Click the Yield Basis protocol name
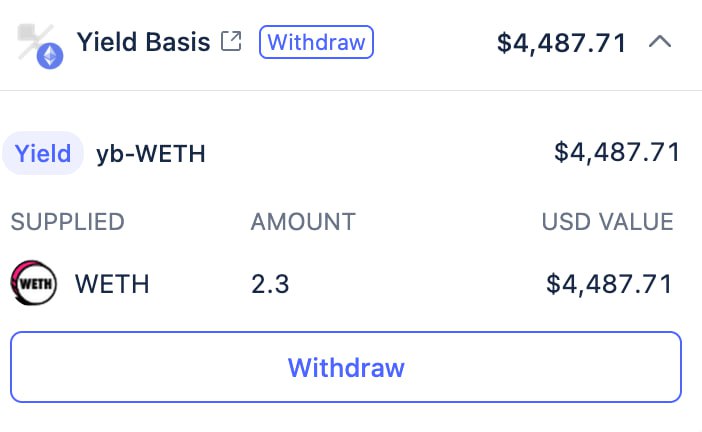Viewport: 702px width, 432px height. point(143,43)
